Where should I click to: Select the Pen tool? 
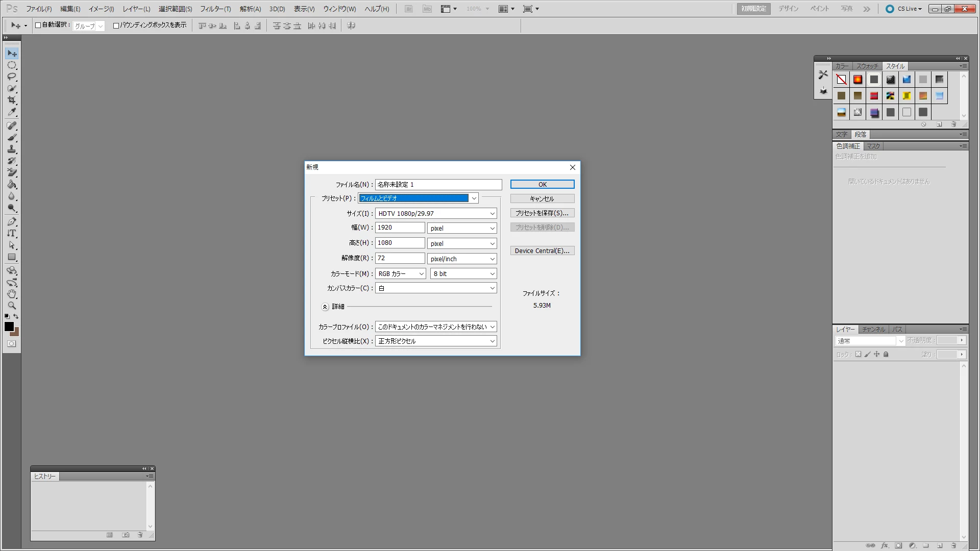pyautogui.click(x=12, y=221)
